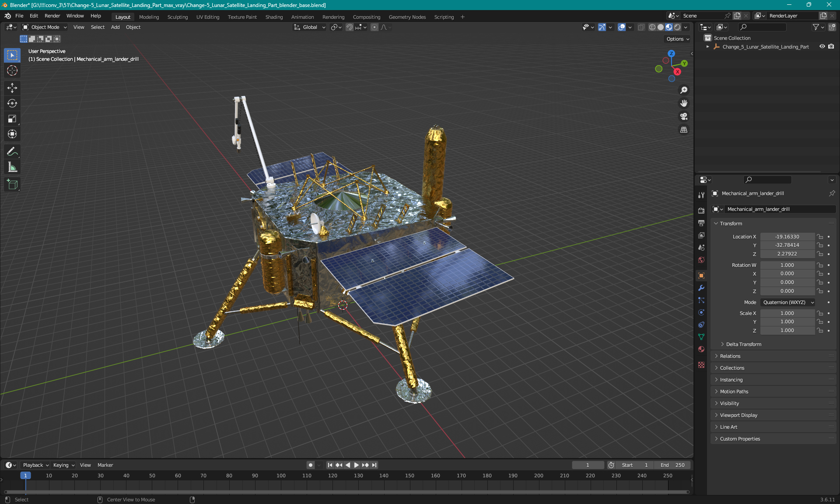Open the File menu
The height and width of the screenshot is (504, 840).
[19, 16]
